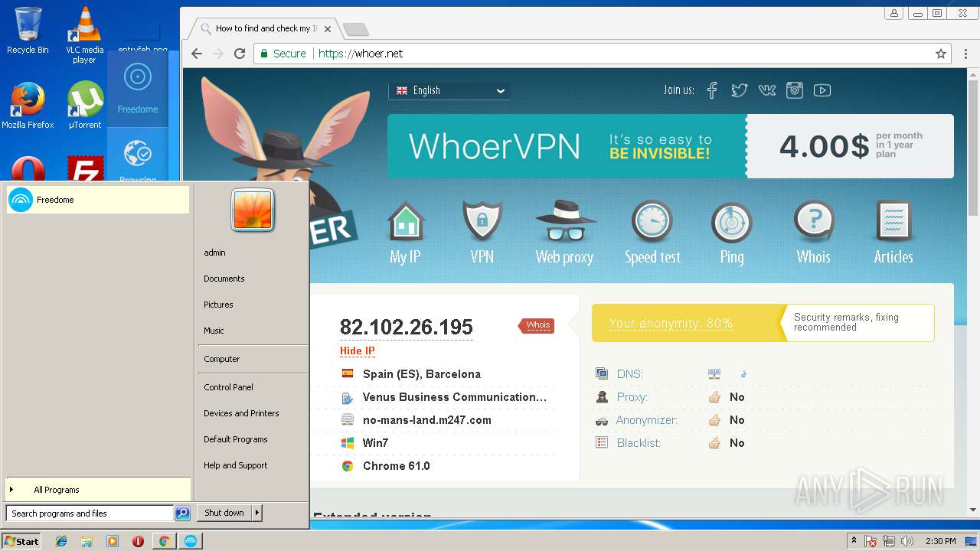Bookmark this page with star icon
Screen dimensions: 980x551
[941, 54]
